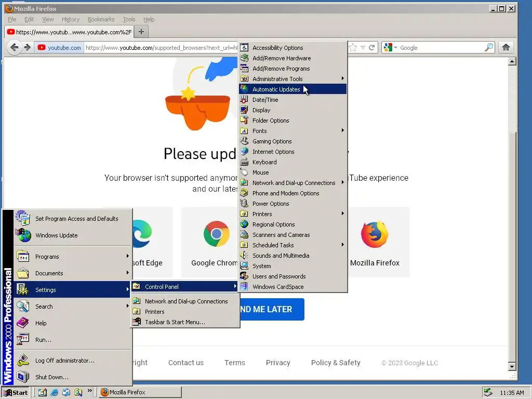Click the page scrollbar up arrow
Screen dimensions: 532x399
(x=512, y=61)
